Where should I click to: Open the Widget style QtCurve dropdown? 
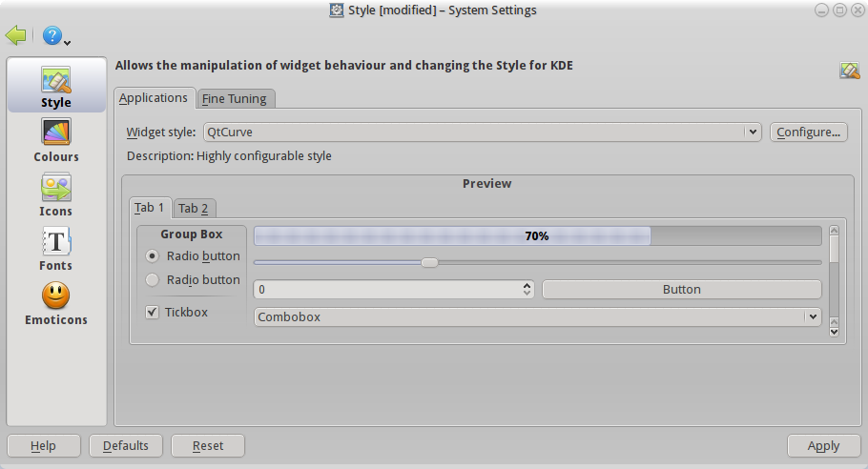483,133
